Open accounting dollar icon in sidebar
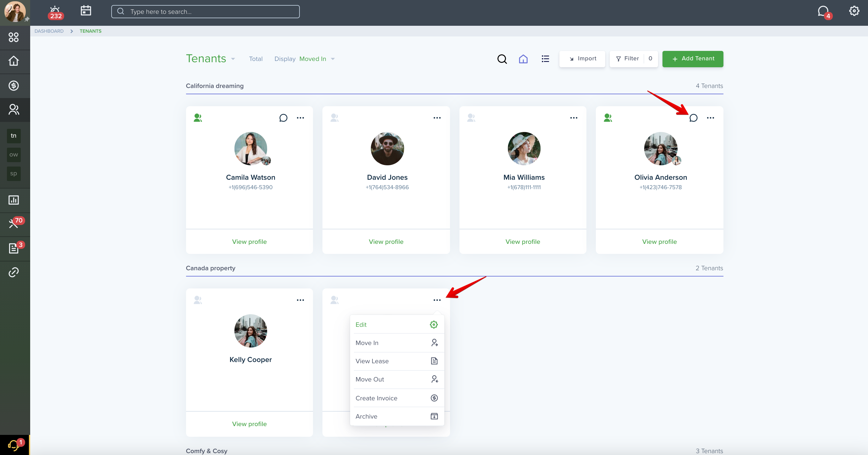868x455 pixels. pyautogui.click(x=14, y=85)
